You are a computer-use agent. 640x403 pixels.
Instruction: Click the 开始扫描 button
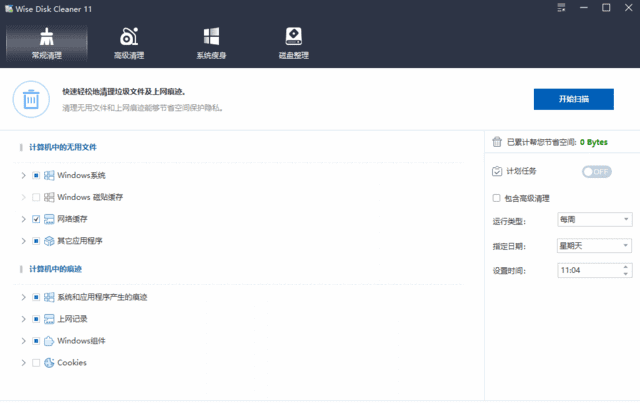point(573,99)
